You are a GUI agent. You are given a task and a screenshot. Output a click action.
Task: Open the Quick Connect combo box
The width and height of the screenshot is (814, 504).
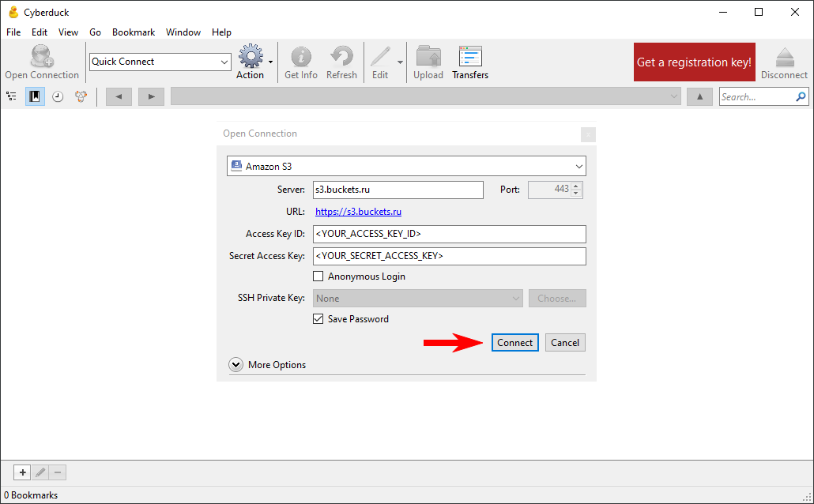click(160, 62)
